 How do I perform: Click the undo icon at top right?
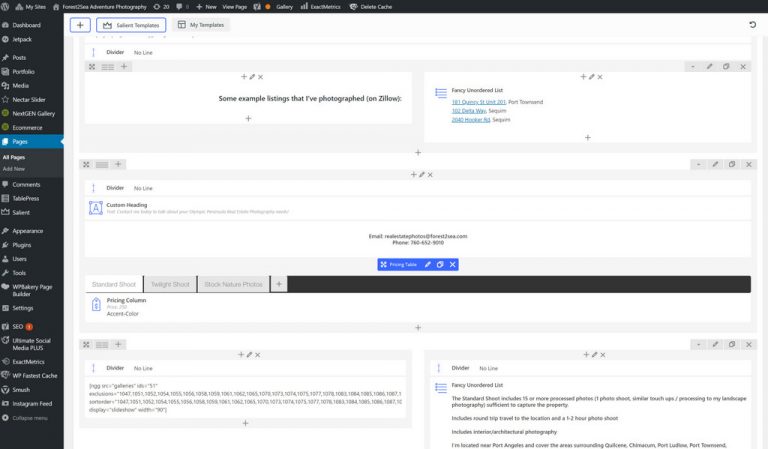(x=752, y=24)
